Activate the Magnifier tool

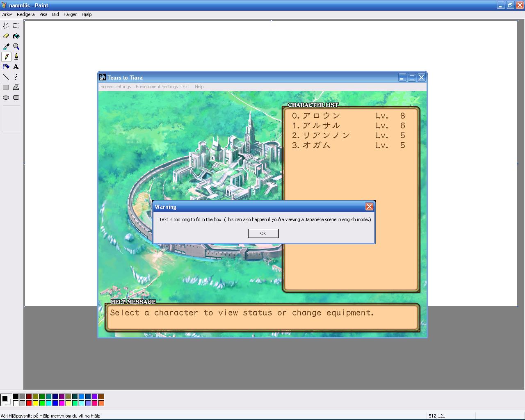[x=16, y=46]
